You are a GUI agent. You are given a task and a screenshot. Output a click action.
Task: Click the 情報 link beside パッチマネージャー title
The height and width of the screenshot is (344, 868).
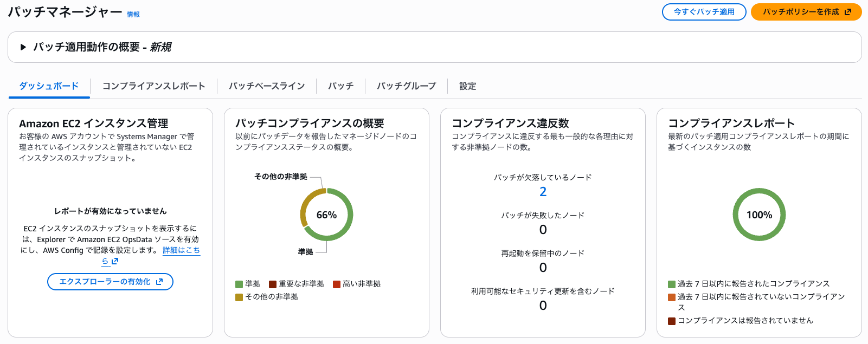pos(132,15)
